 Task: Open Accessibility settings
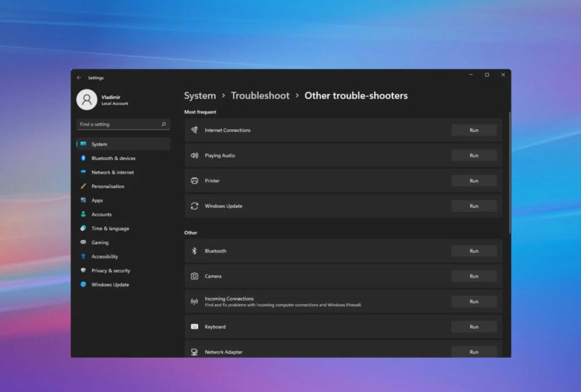(x=123, y=256)
